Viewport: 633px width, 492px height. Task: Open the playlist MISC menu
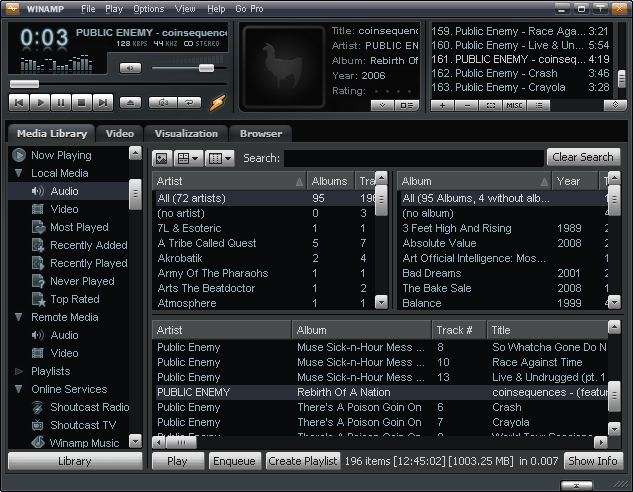pos(514,105)
